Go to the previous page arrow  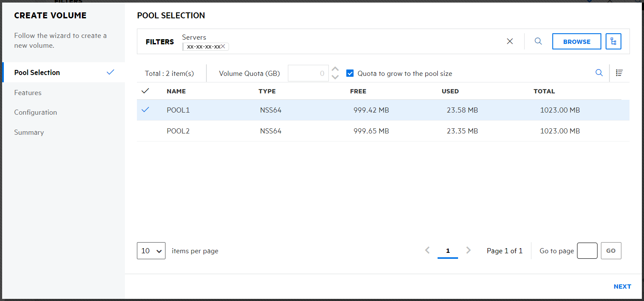pyautogui.click(x=427, y=251)
